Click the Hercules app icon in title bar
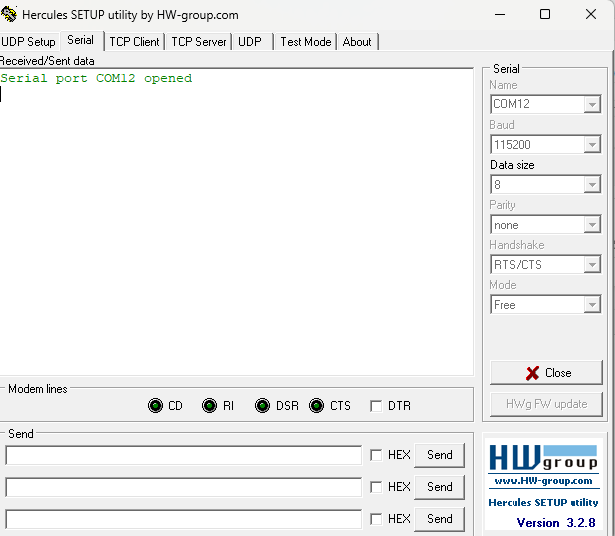Viewport: 615px width, 536px height. 9,15
